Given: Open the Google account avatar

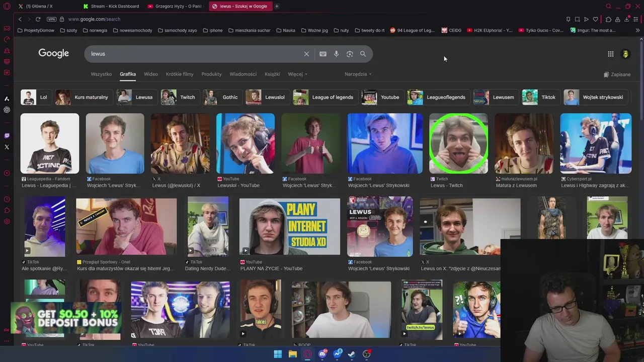Looking at the screenshot, I should [625, 54].
